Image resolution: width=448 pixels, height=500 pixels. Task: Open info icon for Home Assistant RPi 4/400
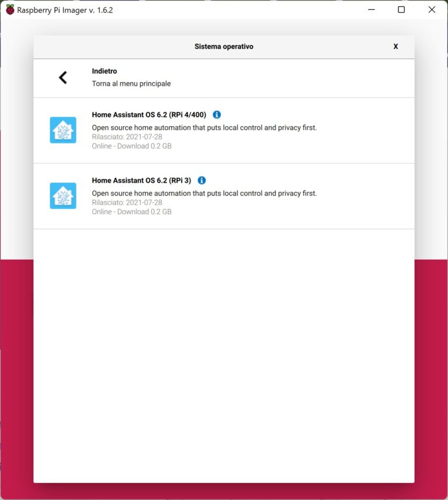coord(217,114)
